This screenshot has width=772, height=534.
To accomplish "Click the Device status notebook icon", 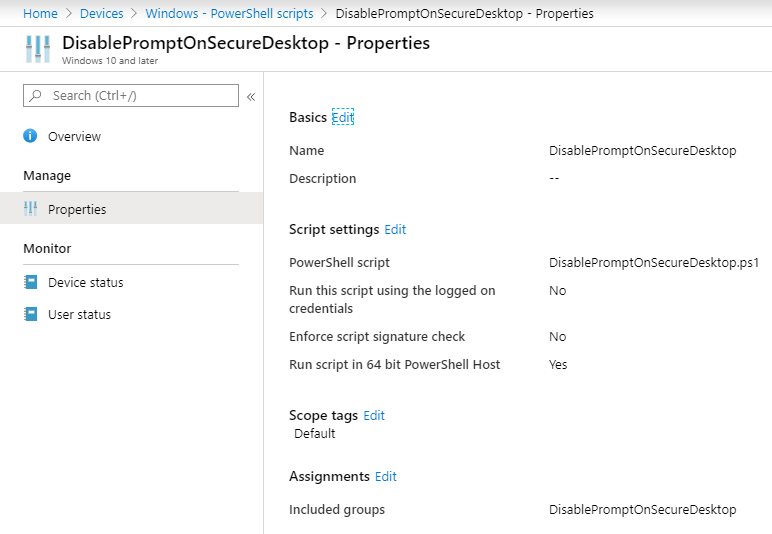I will pos(31,282).
